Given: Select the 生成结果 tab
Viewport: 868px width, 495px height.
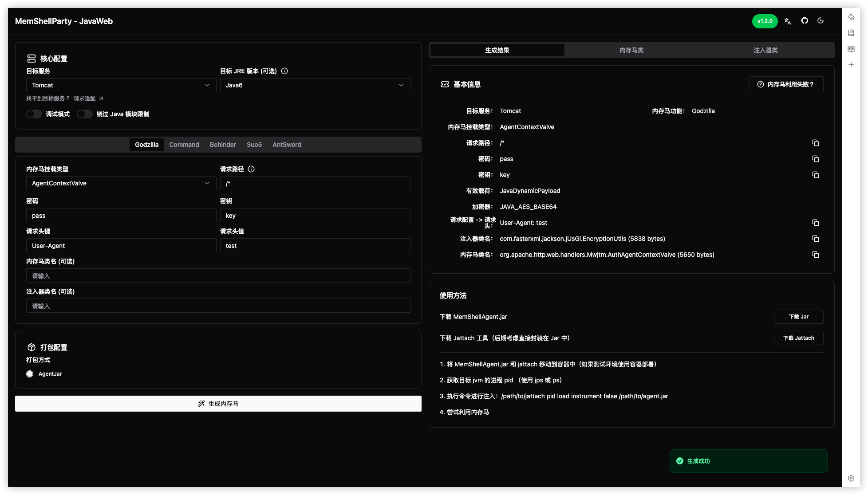Looking at the screenshot, I should (497, 50).
